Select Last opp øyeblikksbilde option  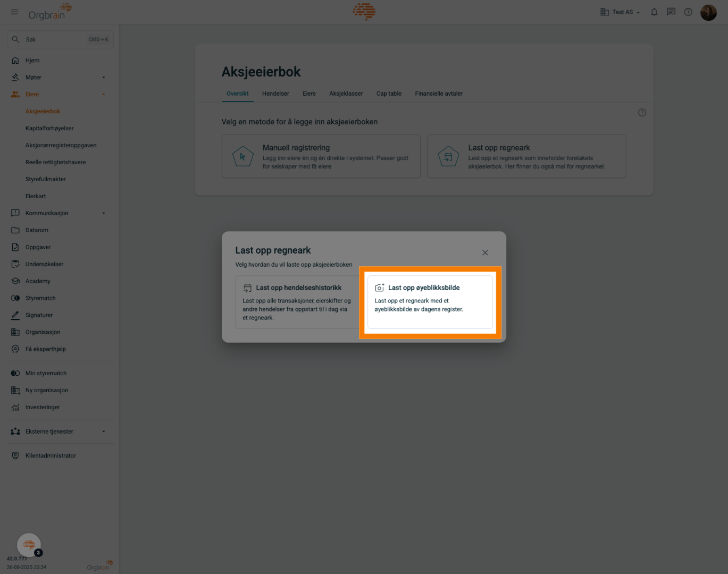click(430, 302)
